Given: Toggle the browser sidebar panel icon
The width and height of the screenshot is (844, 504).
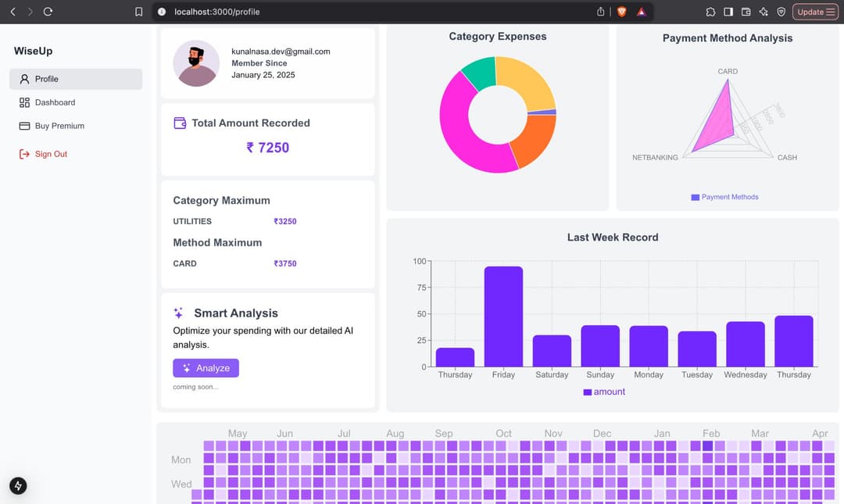Looking at the screenshot, I should tap(728, 12).
